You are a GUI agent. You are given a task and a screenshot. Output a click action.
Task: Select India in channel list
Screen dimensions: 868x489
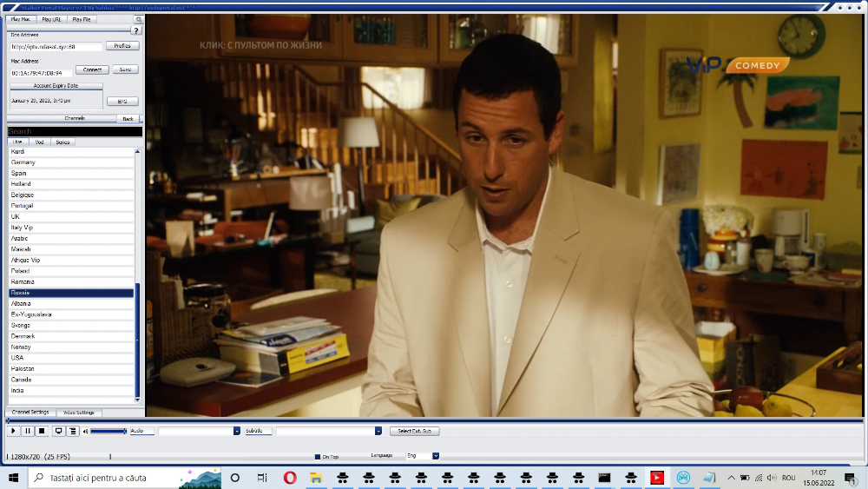click(x=71, y=391)
